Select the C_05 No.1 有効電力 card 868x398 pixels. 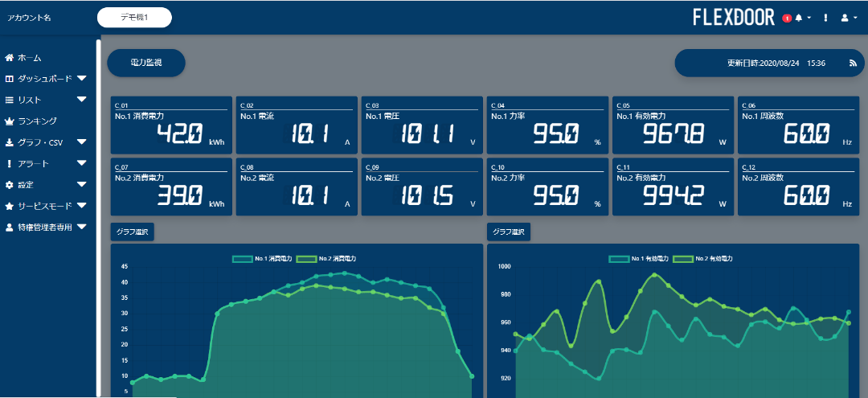point(673,125)
